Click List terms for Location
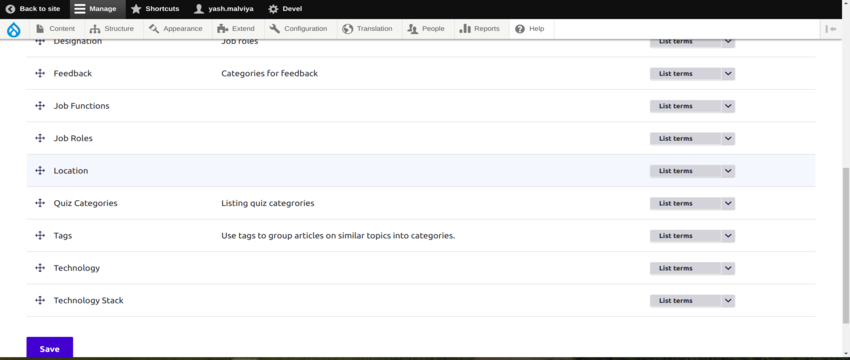 [x=686, y=171]
